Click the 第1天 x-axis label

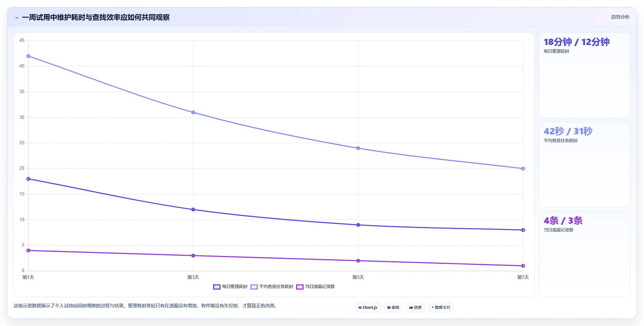pos(28,277)
